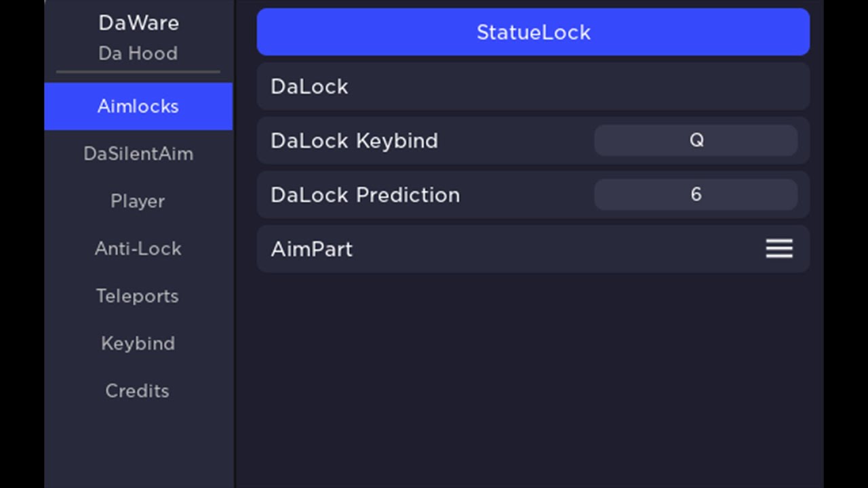This screenshot has height=488, width=868.
Task: Click the Da Hood subtitle
Action: [138, 54]
